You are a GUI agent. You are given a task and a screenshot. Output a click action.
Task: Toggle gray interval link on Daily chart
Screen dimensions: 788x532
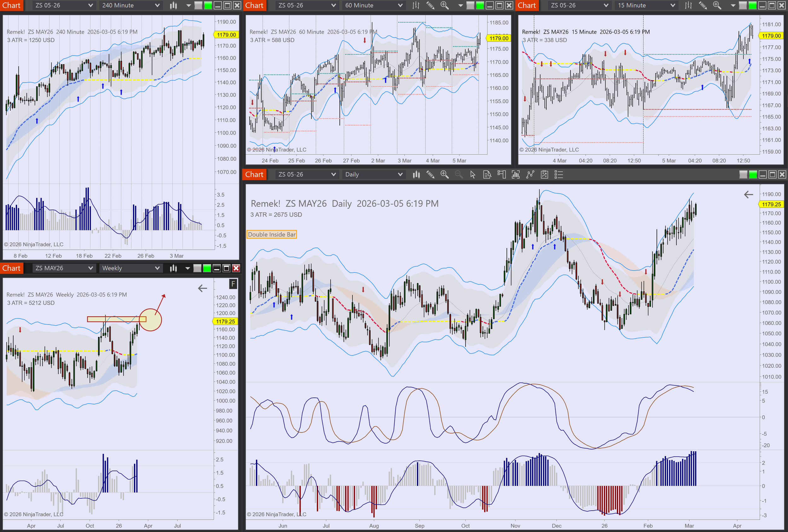click(x=743, y=175)
